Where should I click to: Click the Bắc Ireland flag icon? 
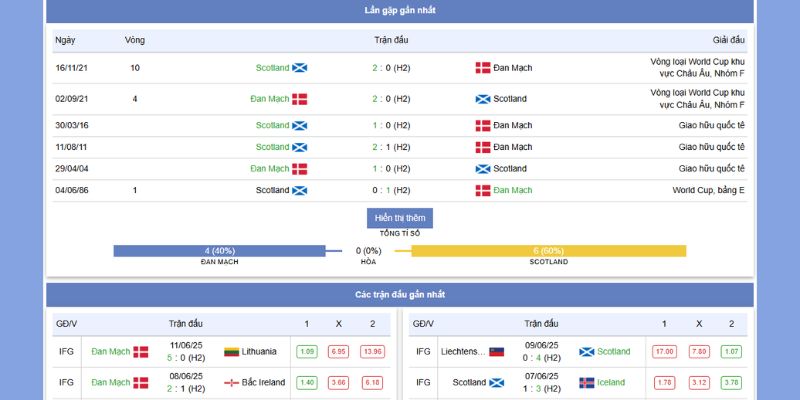click(231, 382)
